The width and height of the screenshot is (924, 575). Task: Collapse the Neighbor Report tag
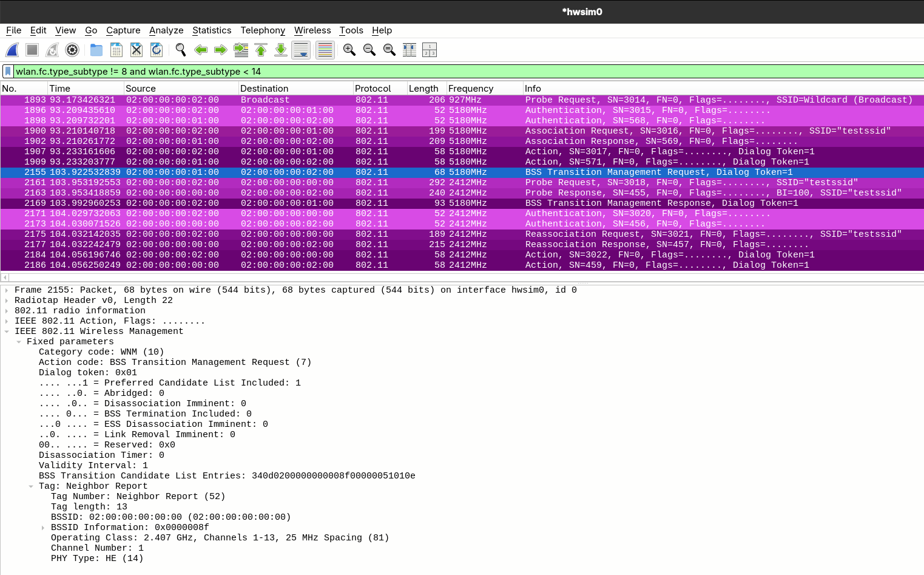click(x=31, y=486)
